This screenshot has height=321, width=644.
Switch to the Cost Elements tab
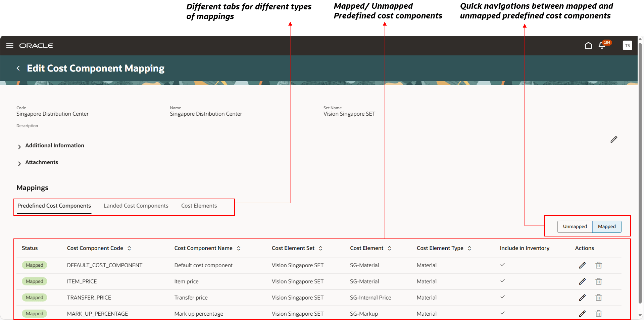[199, 206]
